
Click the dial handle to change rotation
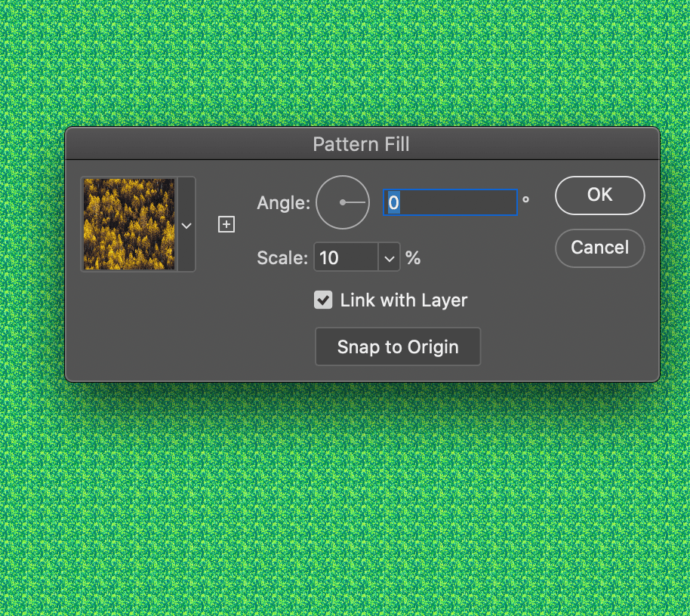(355, 202)
